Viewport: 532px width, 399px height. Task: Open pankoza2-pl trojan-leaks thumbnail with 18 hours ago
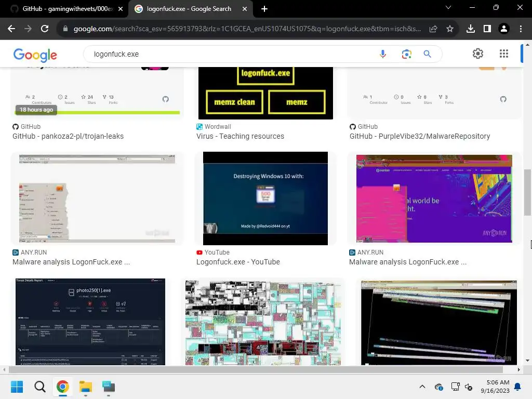click(97, 93)
